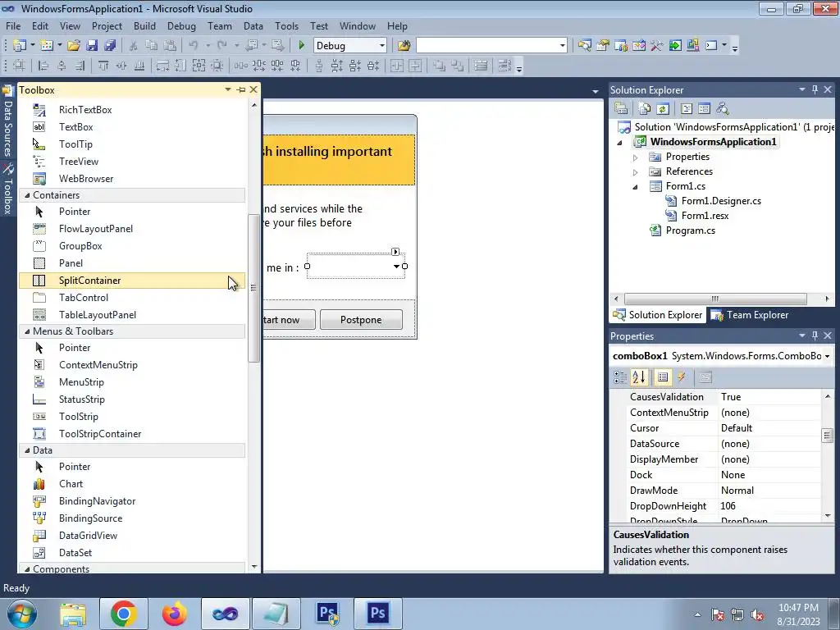
Task: Toggle auto-hide pin on Properties panel
Action: (815, 336)
